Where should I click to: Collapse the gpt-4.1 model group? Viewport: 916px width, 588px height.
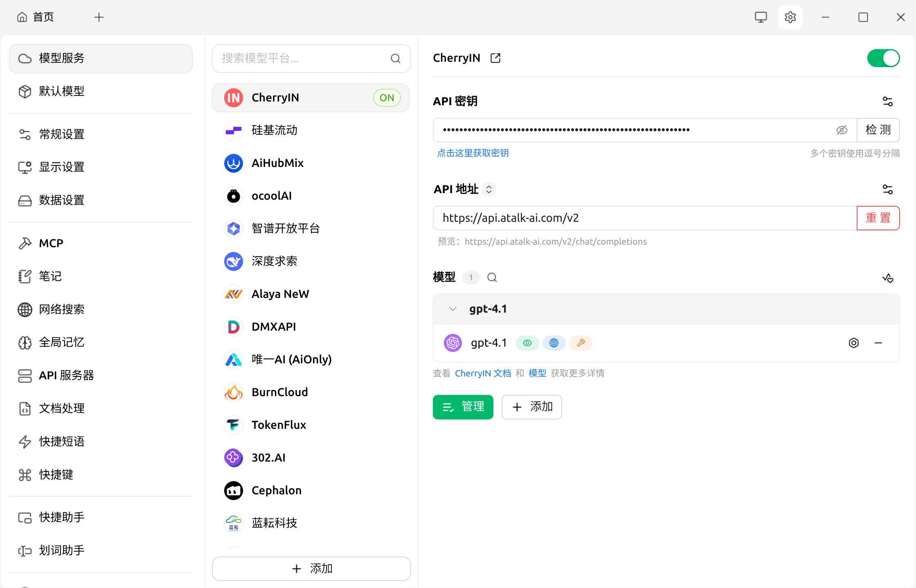pos(452,309)
